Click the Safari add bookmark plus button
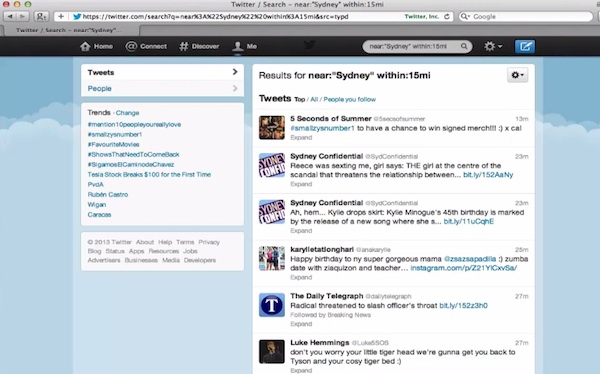Screen dimensions: 600x374 tap(61, 16)
